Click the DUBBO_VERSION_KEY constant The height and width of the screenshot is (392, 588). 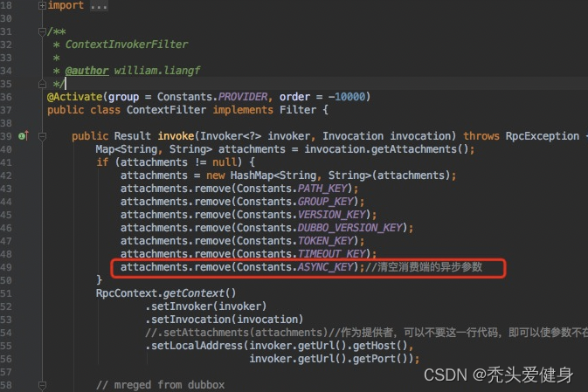[x=350, y=228]
